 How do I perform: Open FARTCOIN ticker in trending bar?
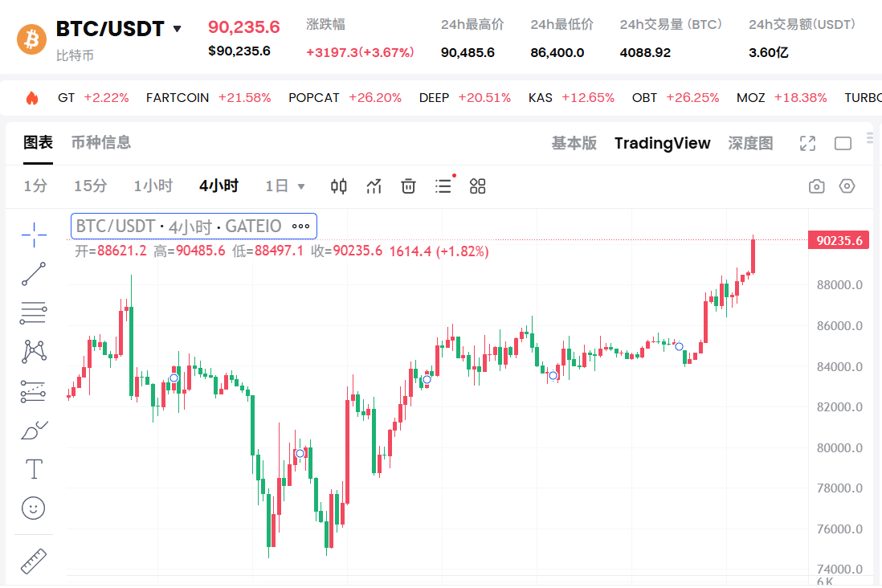pos(209,98)
